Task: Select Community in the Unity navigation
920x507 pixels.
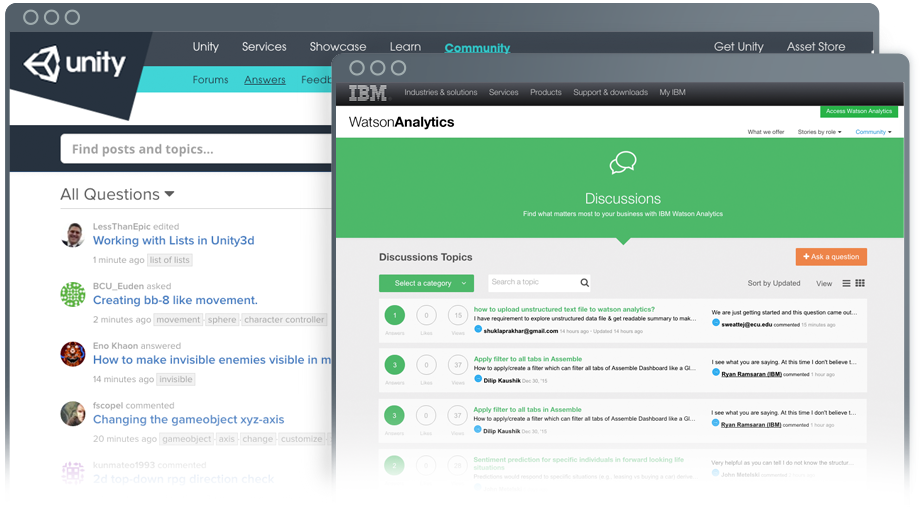Action: coord(477,48)
